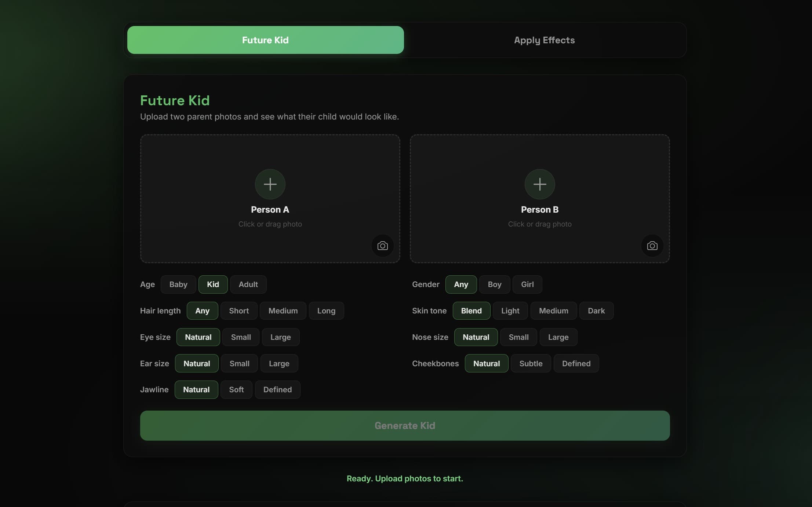812x507 pixels.
Task: Select Adult for Age
Action: tap(248, 284)
